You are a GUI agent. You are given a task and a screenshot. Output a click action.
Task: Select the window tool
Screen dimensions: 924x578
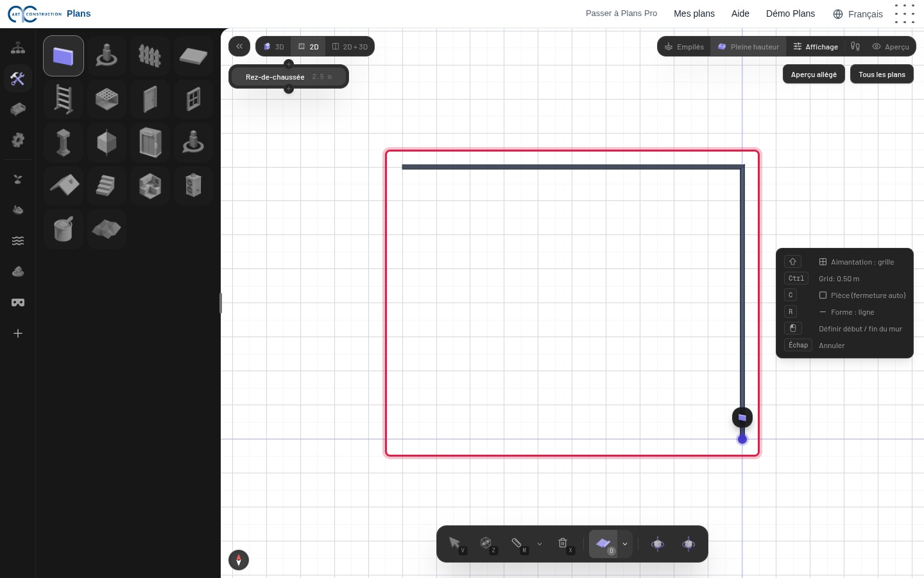[x=193, y=100]
